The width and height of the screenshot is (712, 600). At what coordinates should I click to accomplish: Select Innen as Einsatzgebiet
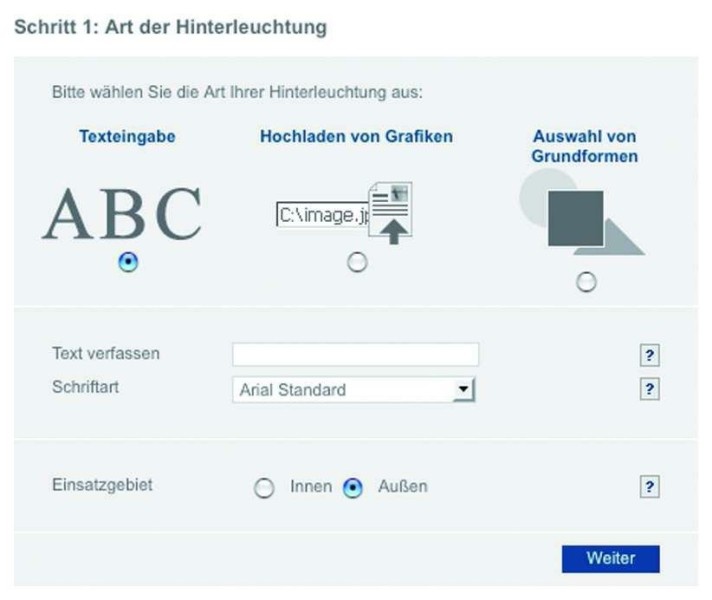[x=264, y=488]
